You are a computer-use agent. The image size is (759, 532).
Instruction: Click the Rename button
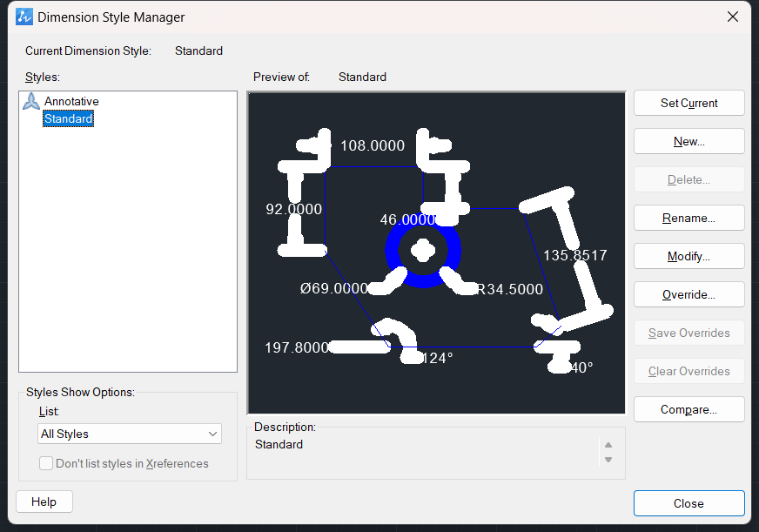click(x=688, y=218)
